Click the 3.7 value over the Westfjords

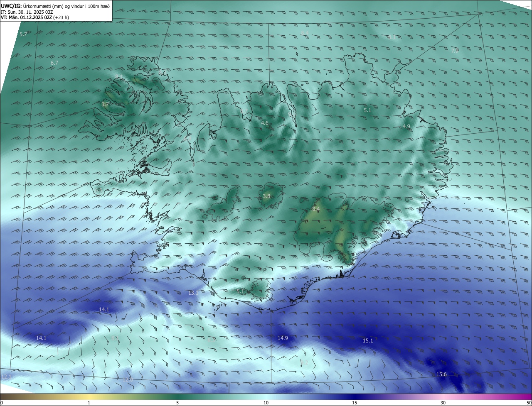(x=105, y=104)
